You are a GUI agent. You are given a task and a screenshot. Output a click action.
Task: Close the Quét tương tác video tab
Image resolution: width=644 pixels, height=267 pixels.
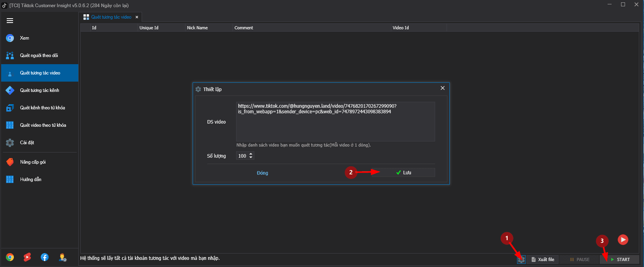[137, 17]
